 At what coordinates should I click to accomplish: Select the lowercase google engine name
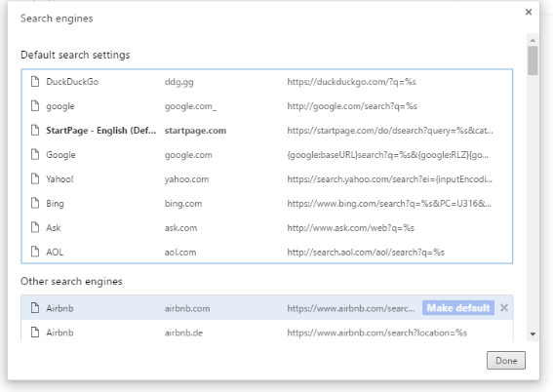click(60, 106)
